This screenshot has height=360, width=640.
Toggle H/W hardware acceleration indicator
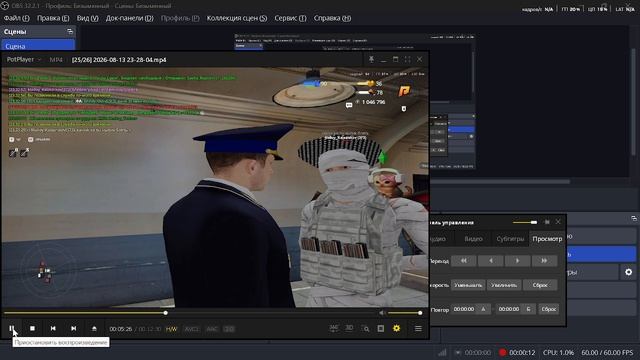coord(171,329)
